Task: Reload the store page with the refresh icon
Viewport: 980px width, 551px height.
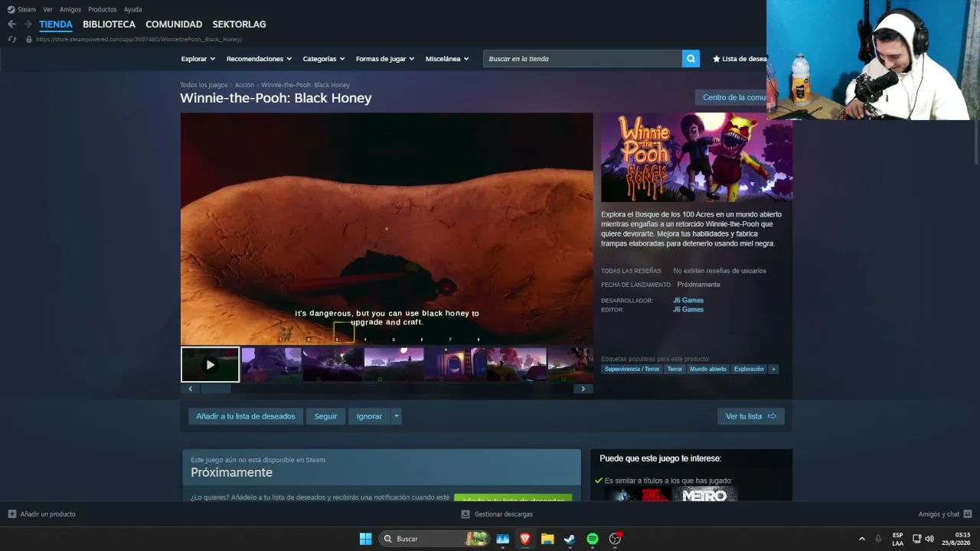Action: 11,39
